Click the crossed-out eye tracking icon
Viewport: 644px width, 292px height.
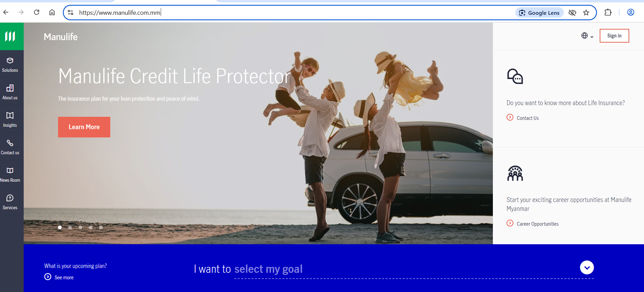point(572,13)
